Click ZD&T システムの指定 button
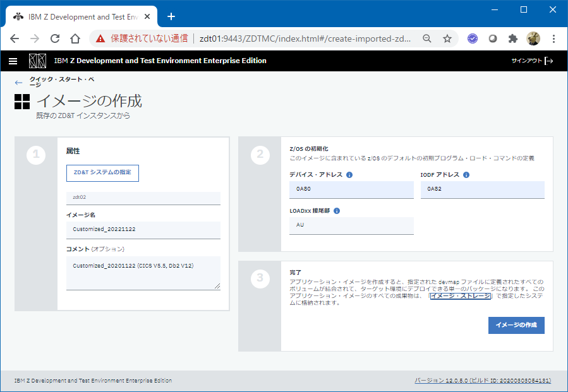 102,173
